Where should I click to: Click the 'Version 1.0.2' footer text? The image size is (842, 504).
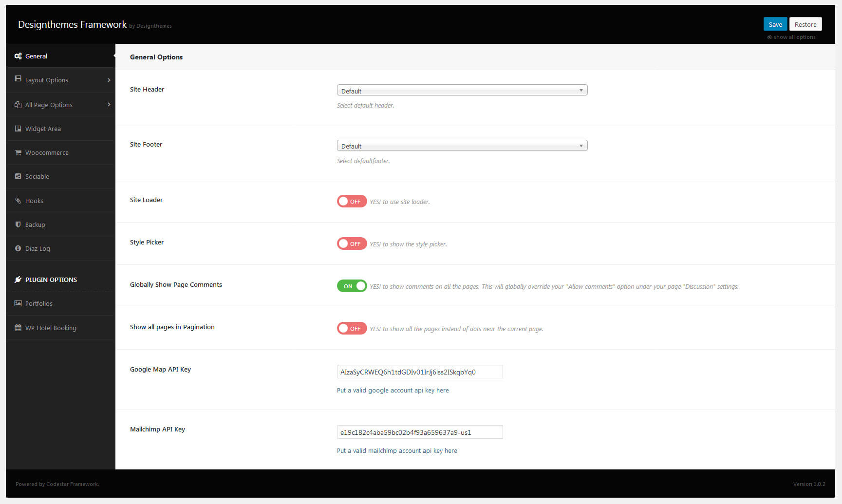coord(809,484)
